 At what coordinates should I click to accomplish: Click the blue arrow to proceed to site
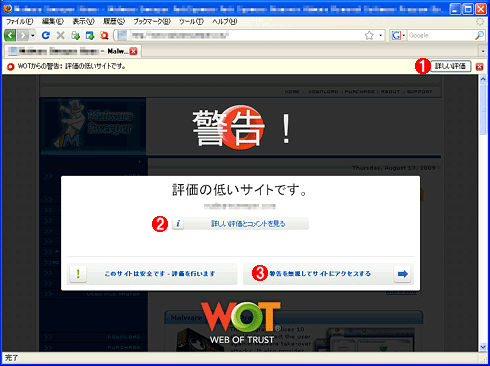tap(403, 274)
